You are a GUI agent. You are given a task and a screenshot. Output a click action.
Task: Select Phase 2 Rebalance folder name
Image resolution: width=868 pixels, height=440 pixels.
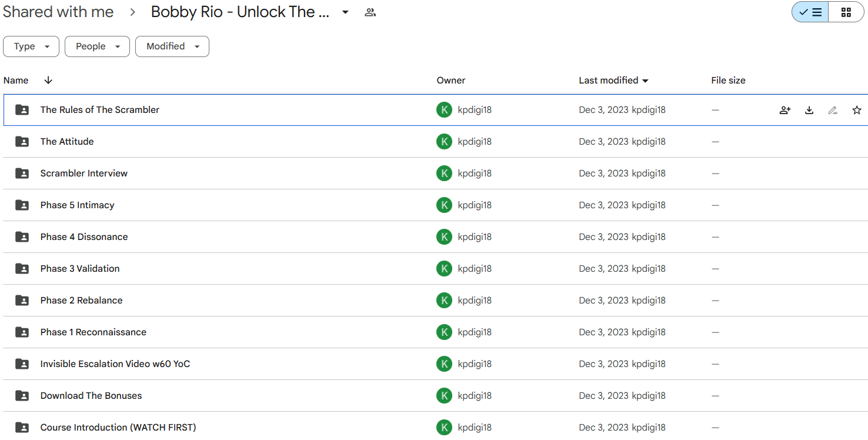tap(81, 301)
